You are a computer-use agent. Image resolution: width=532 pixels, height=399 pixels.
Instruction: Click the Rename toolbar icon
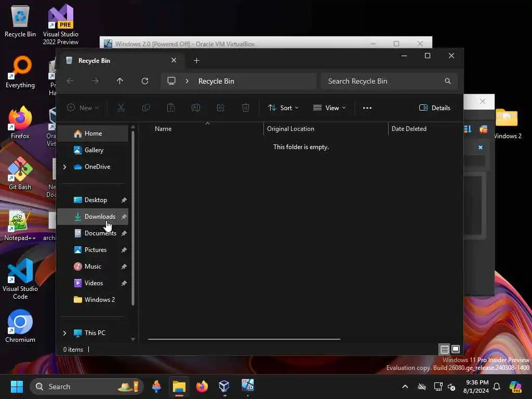coord(196,108)
